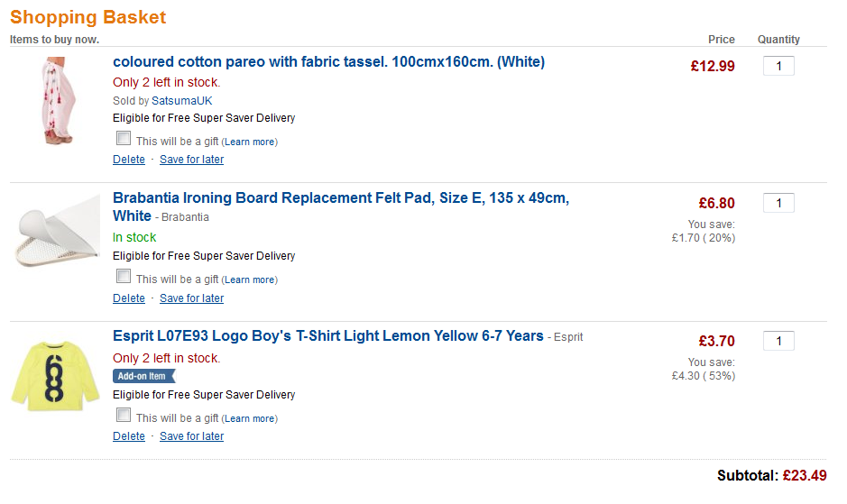
Task: Visit the SatsumaUK seller page
Action: coord(182,101)
